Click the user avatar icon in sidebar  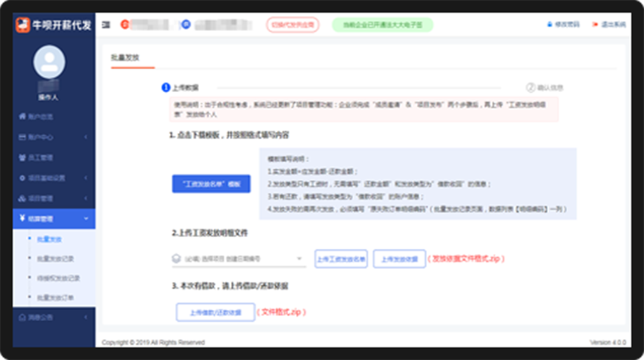tap(50, 61)
